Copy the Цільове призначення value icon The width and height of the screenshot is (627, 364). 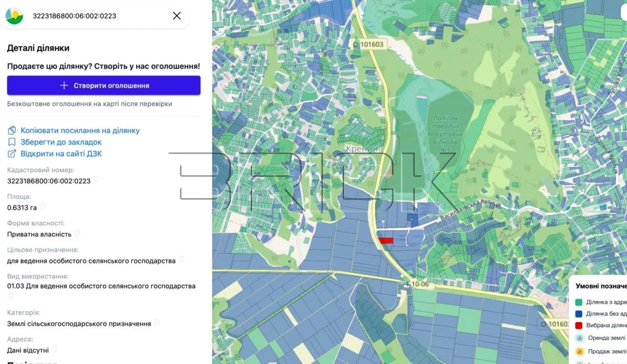(x=181, y=259)
